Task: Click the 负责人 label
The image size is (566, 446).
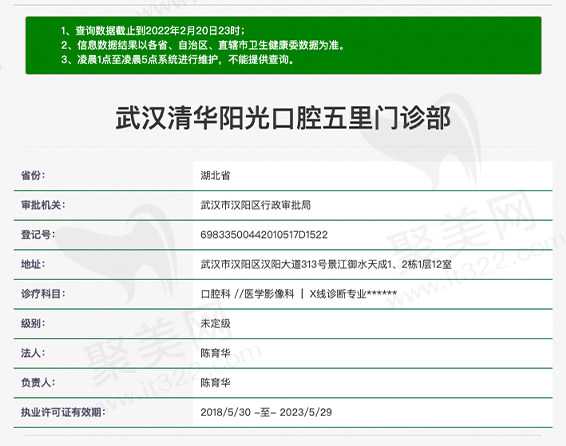Action: point(38,383)
